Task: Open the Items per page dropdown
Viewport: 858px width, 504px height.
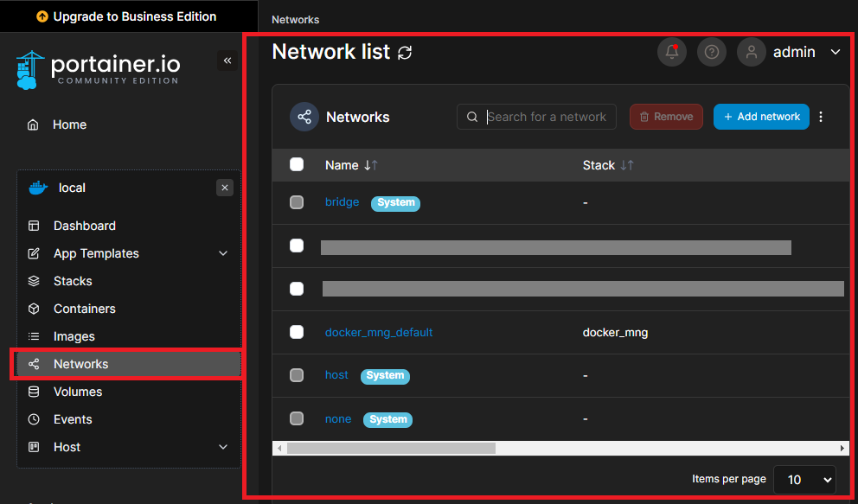Action: pyautogui.click(x=804, y=479)
